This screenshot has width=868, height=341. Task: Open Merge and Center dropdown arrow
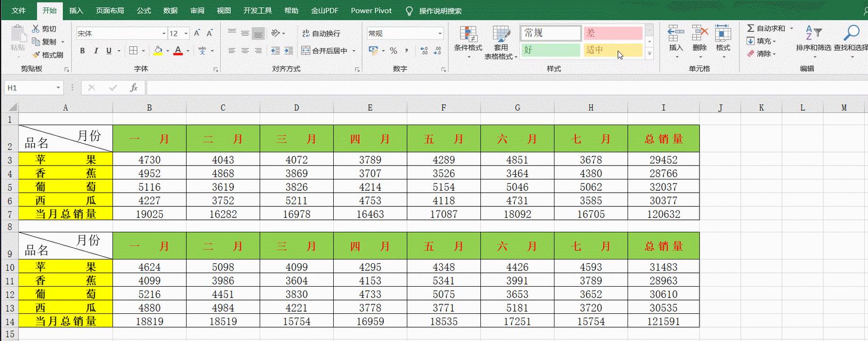coord(354,51)
